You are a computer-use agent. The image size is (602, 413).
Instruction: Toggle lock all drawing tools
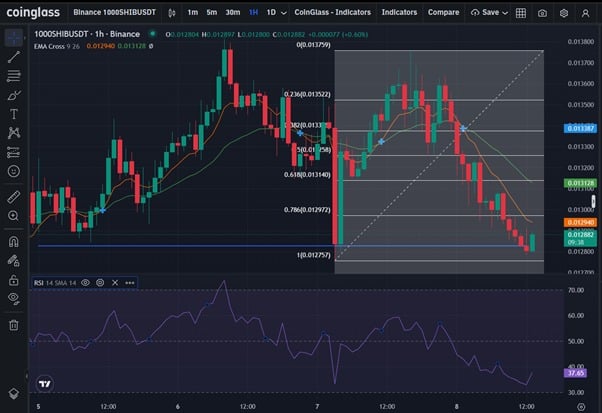[14, 280]
